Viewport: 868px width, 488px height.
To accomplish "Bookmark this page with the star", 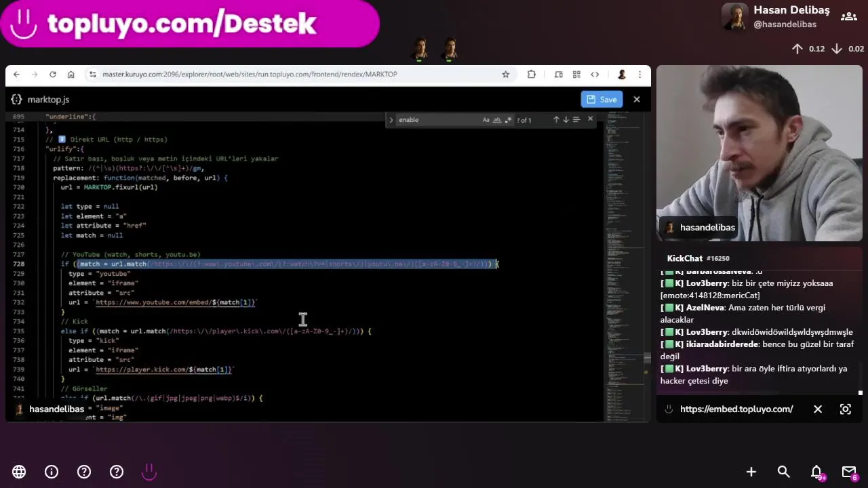I will (x=505, y=75).
